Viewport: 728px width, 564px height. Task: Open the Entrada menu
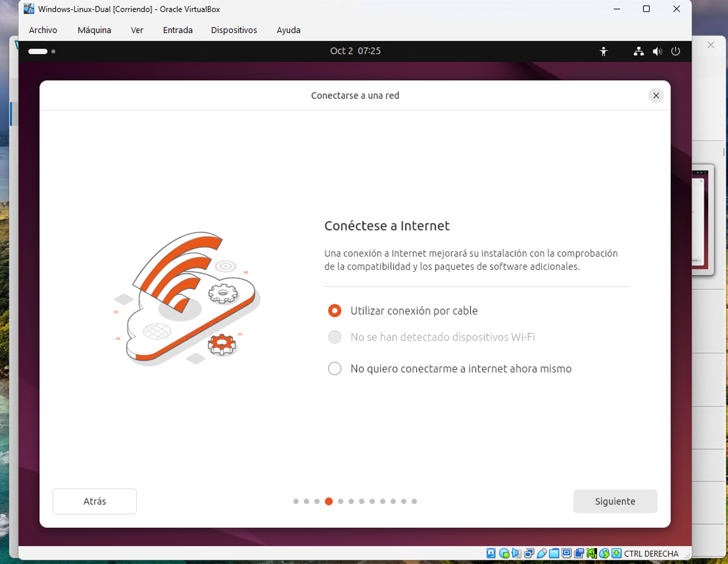tap(178, 30)
